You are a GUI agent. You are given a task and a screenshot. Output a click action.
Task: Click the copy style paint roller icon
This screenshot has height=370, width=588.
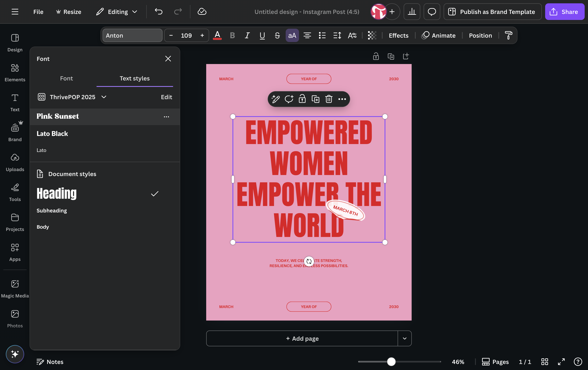point(509,36)
